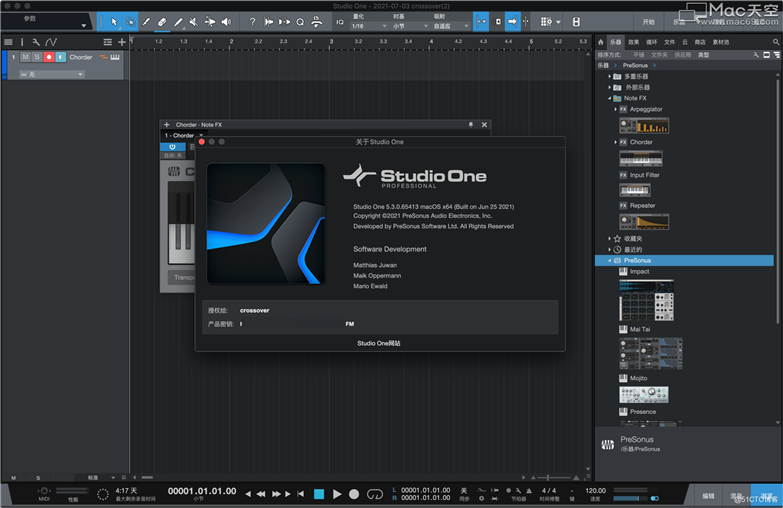
Task: Select the Bend tool
Action: point(210,22)
